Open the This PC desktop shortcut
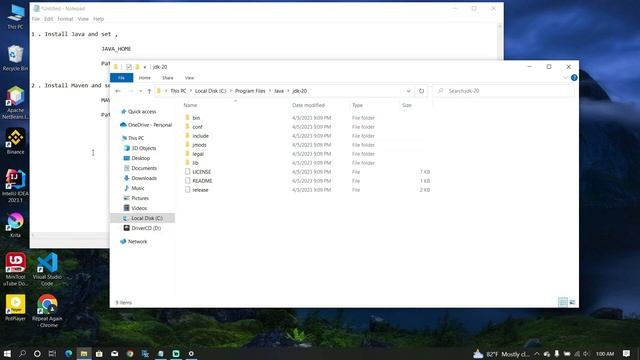This screenshot has height=360, width=640. pos(16,16)
